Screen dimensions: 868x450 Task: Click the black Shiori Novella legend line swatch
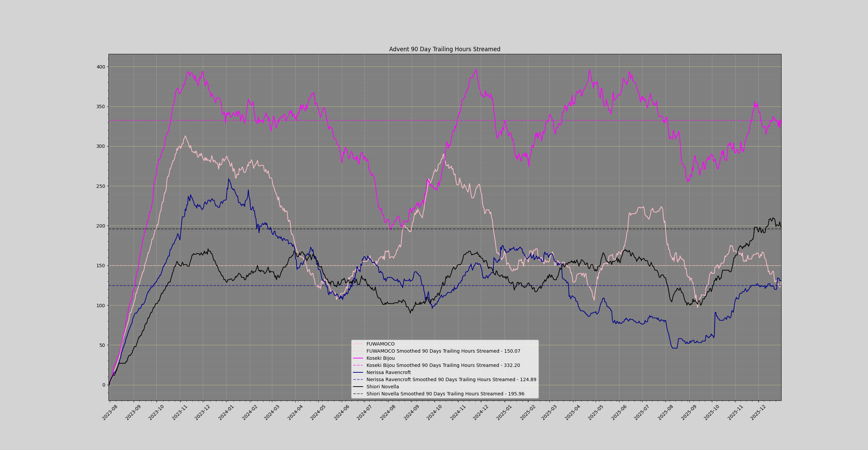[358, 387]
